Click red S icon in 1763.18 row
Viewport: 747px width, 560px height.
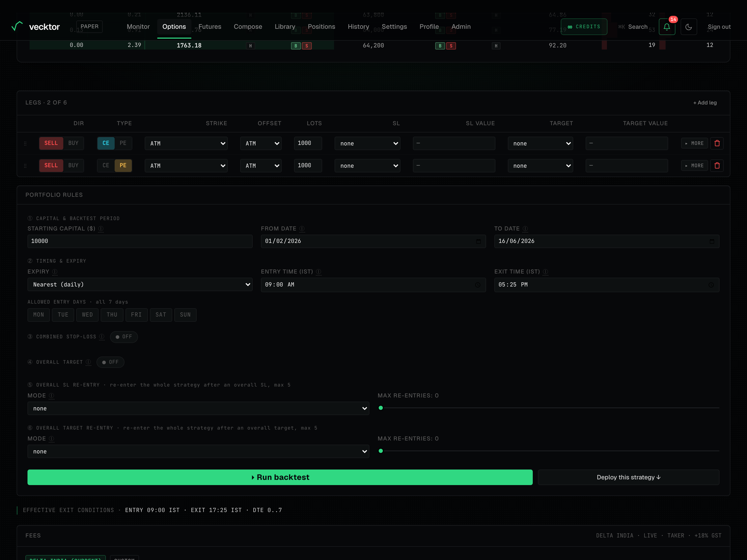tap(306, 46)
